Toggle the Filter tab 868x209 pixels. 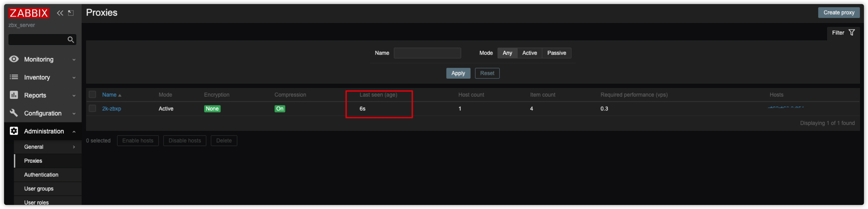[x=843, y=33]
